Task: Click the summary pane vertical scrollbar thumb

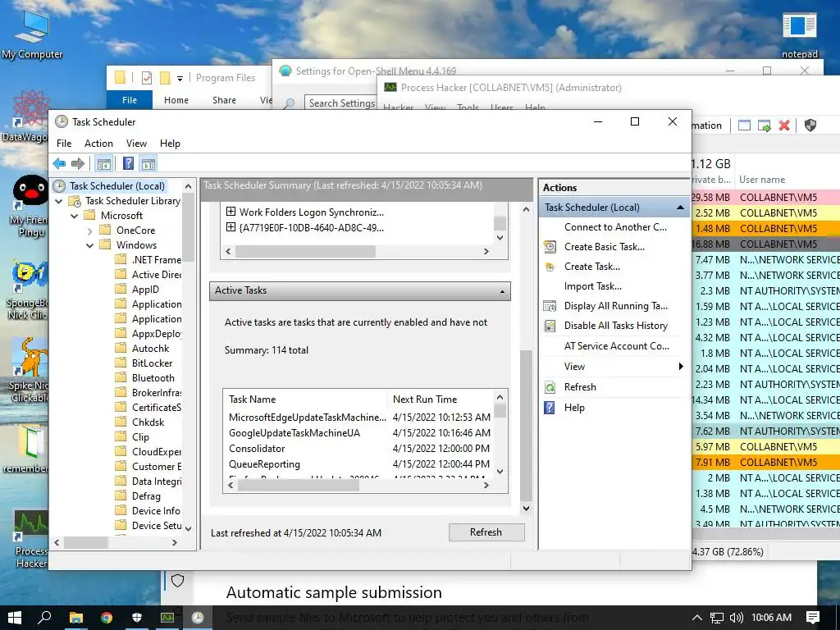Action: tap(526, 426)
